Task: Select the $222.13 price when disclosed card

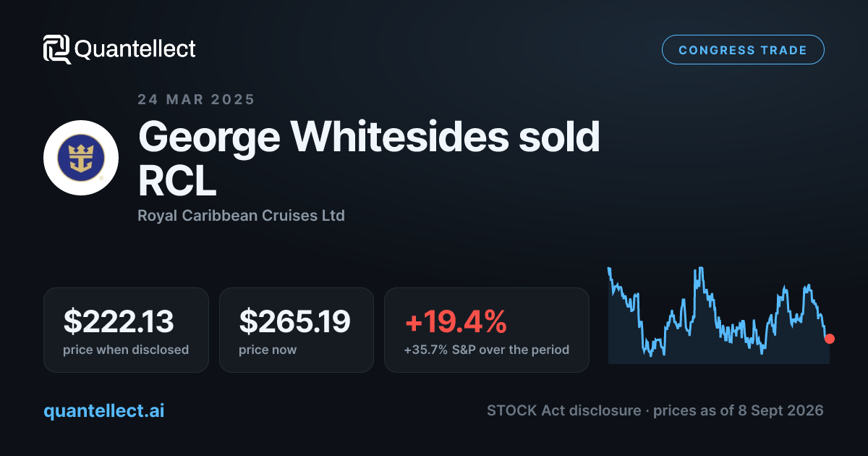Action: [126, 330]
